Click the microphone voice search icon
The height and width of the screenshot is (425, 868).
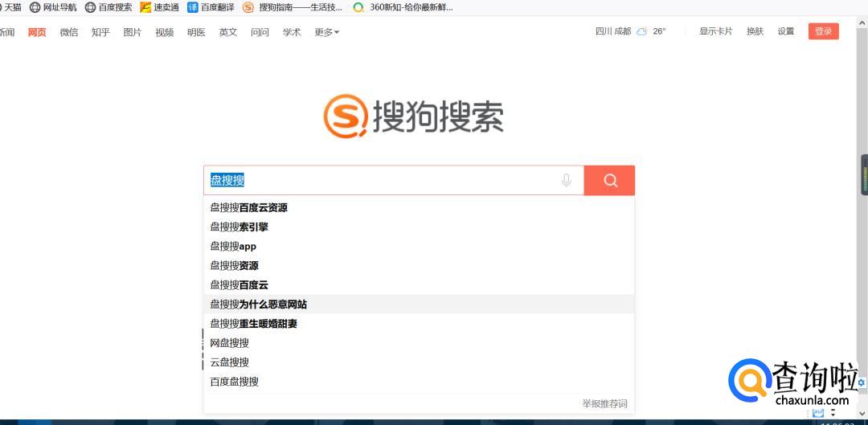coord(566,181)
